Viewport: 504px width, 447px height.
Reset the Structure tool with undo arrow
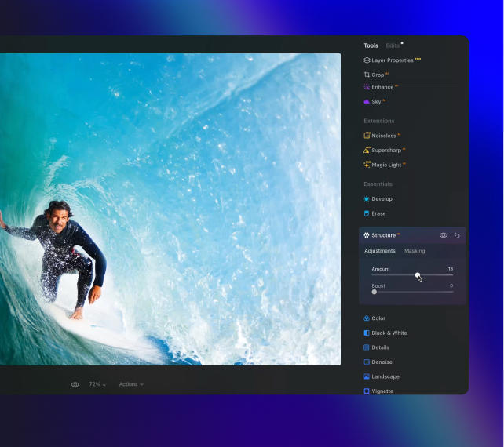[457, 235]
